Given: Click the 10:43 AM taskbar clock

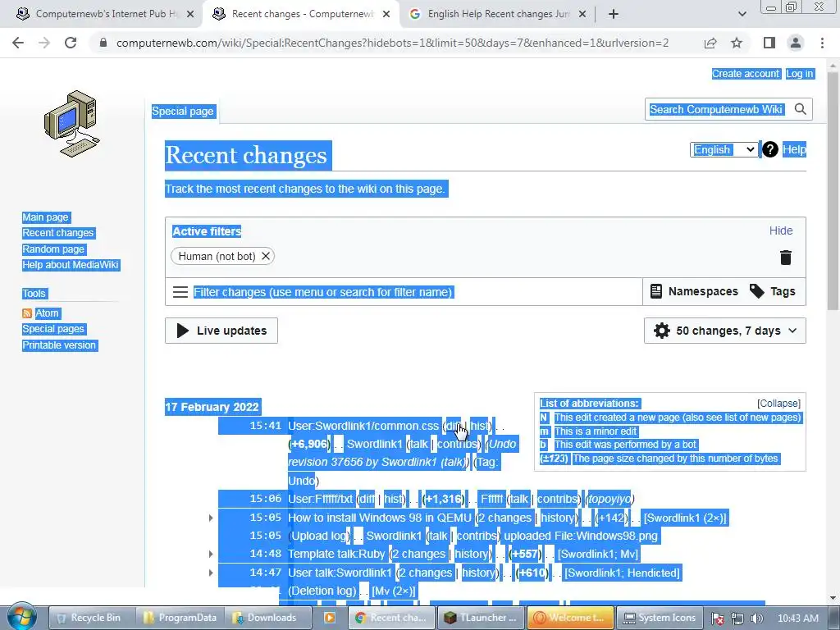Looking at the screenshot, I should pos(797,619).
